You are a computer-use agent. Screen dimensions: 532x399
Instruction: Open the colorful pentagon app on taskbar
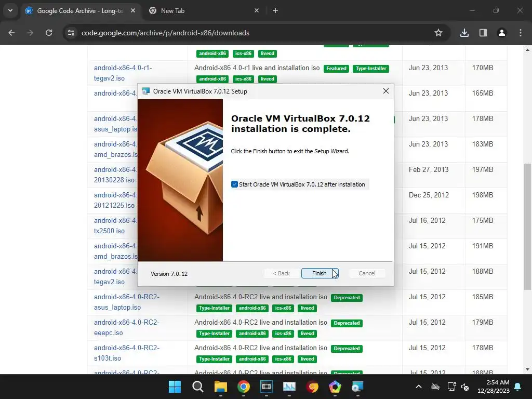point(335,387)
